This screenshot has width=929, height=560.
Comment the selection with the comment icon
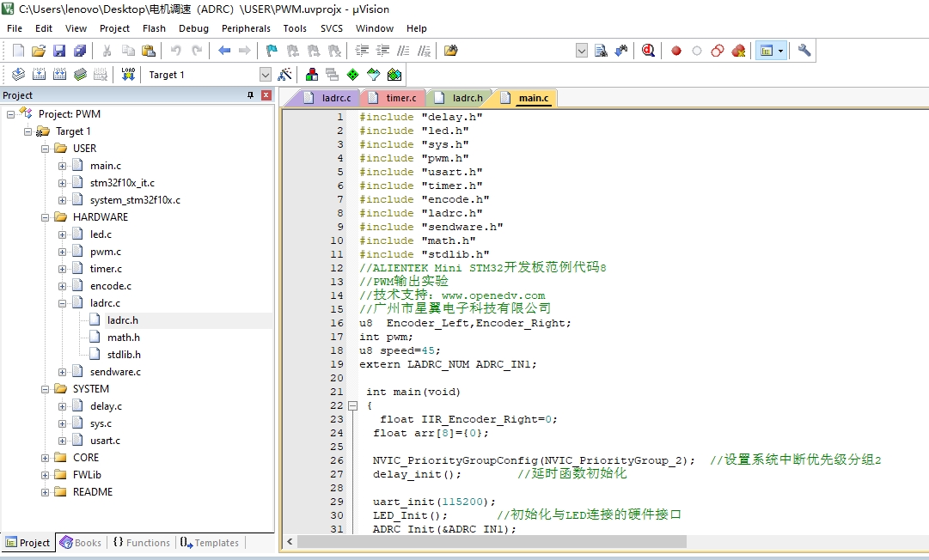403,51
